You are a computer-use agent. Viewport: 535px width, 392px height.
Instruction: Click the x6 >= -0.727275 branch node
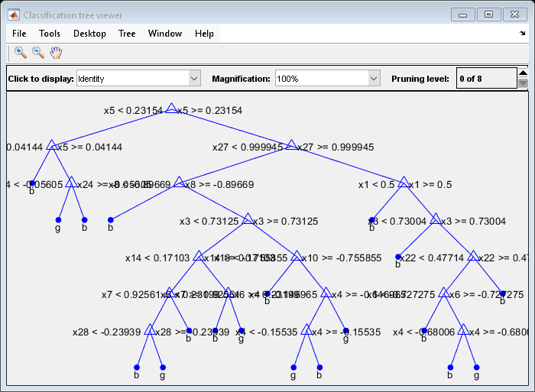click(x=444, y=293)
